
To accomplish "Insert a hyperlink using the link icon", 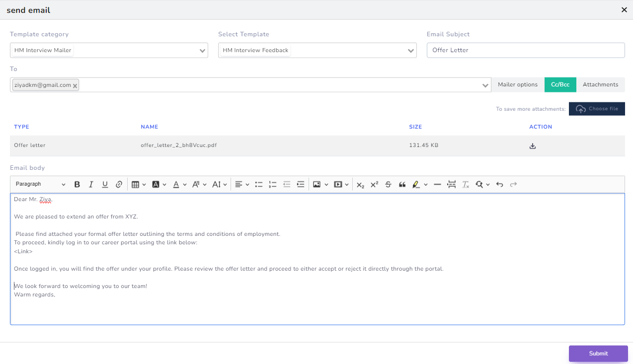I will click(x=119, y=184).
